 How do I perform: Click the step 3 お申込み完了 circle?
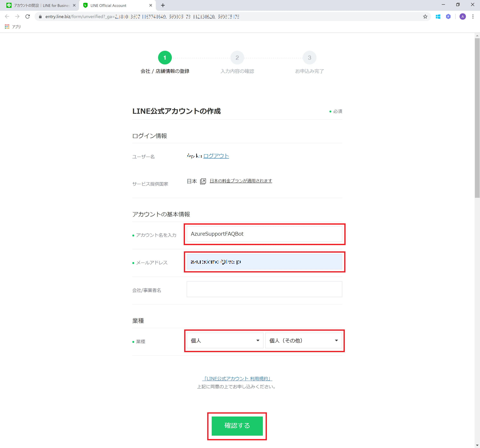(x=309, y=57)
